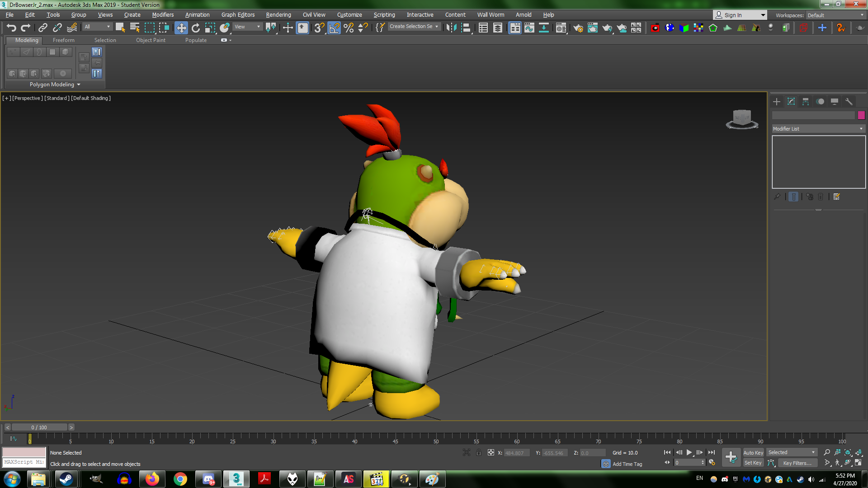Viewport: 868px width, 488px height.
Task: Toggle Key Mode button
Action: tap(667, 463)
